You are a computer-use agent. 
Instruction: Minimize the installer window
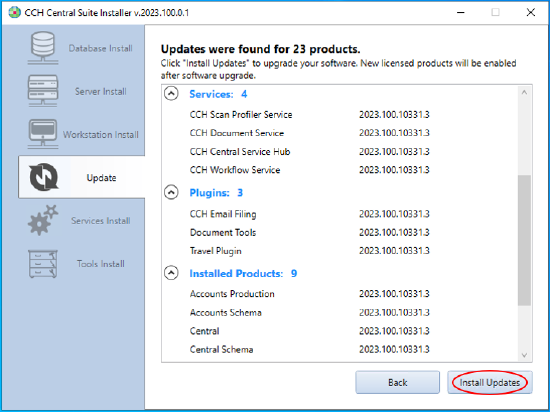(461, 13)
